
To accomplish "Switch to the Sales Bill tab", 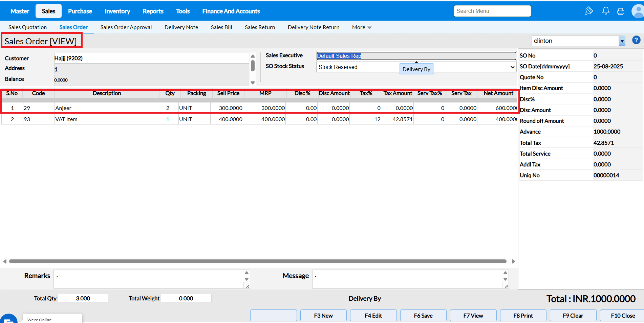I will tap(221, 27).
